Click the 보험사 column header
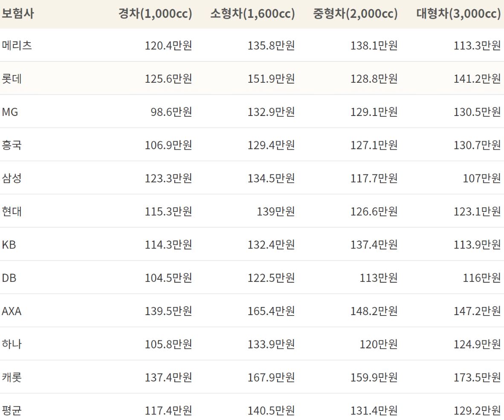This screenshot has height=420, width=504. 17,14
